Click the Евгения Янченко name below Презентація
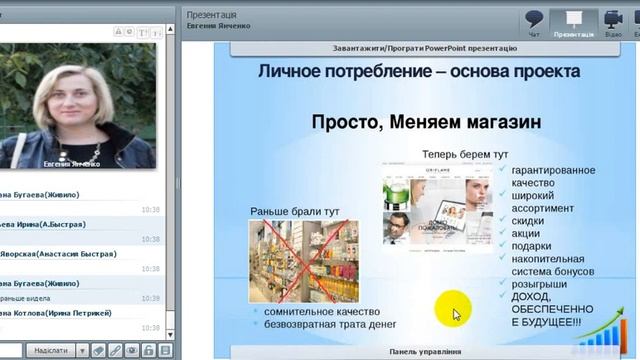640x360 pixels. click(218, 26)
